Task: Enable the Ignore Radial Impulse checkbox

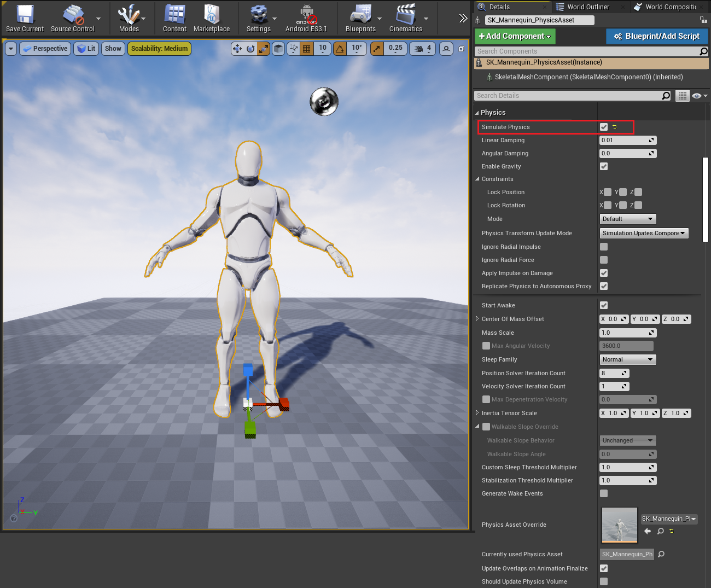Action: [x=604, y=247]
